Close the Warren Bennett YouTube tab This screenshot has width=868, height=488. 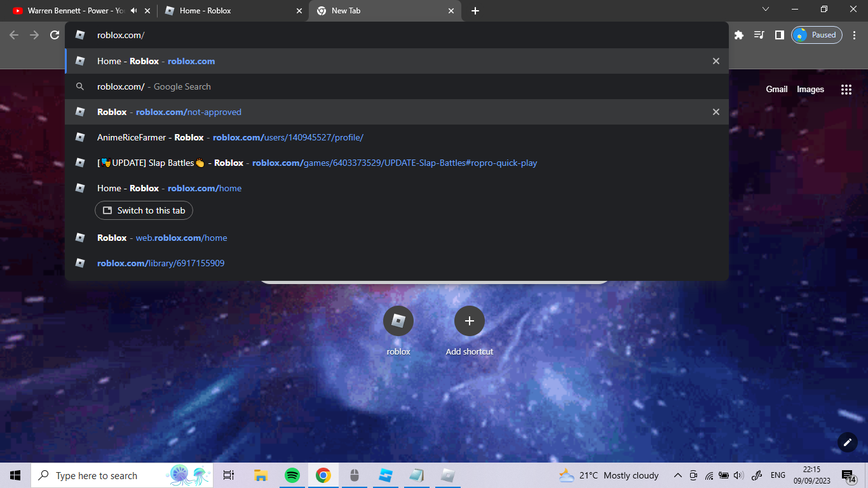(x=147, y=11)
